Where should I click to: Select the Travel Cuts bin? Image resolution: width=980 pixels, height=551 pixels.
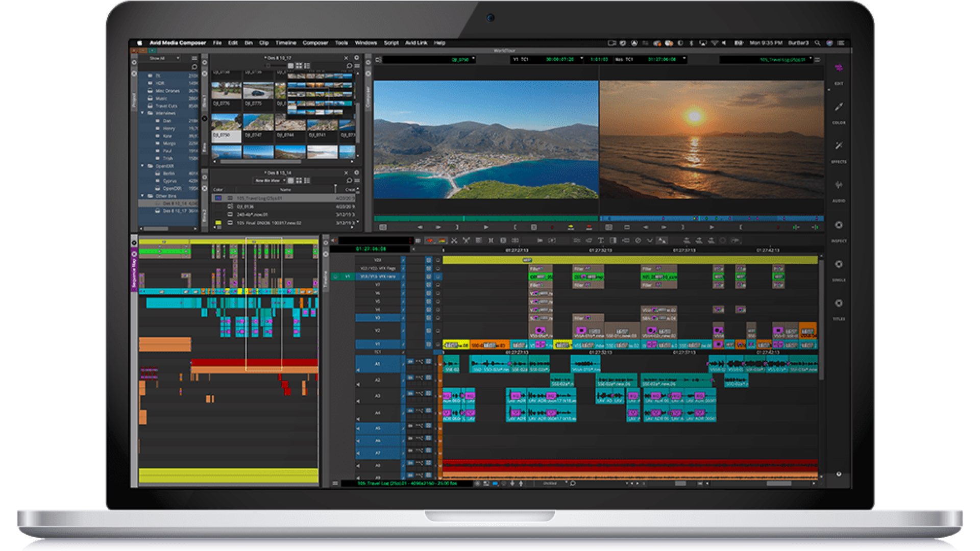point(166,106)
